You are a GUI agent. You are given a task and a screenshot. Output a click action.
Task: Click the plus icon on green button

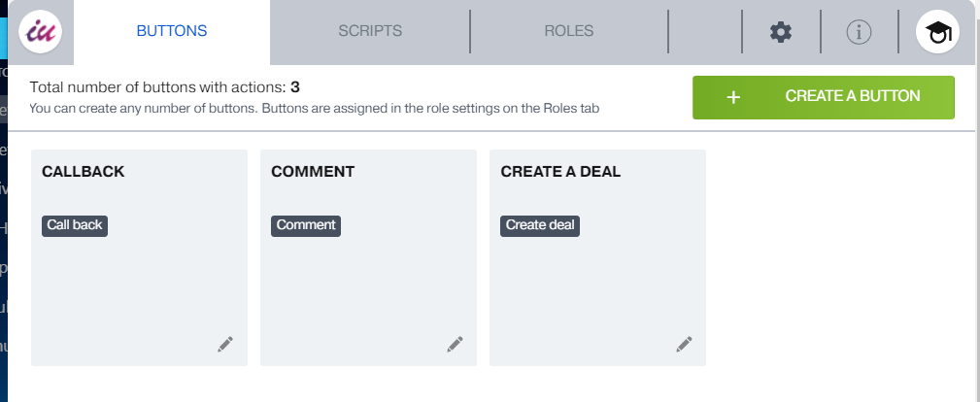(733, 97)
